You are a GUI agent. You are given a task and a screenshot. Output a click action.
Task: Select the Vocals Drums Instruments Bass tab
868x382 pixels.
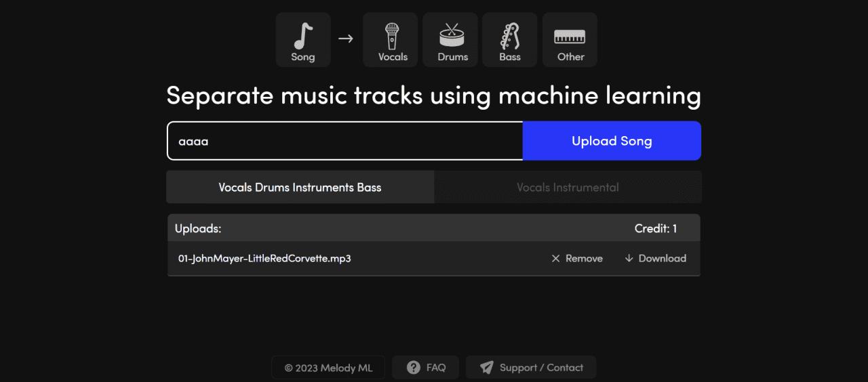click(300, 188)
